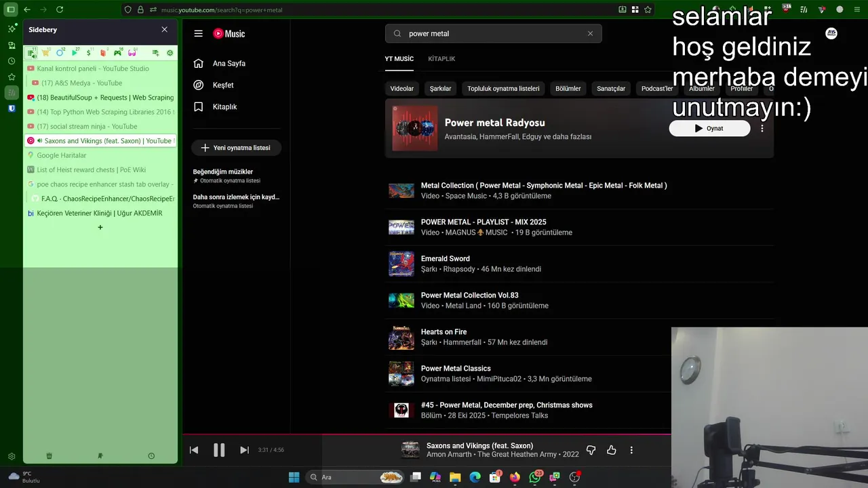Viewport: 868px width, 488px height.
Task: Select the Sidebery game controller panel
Action: point(118,52)
